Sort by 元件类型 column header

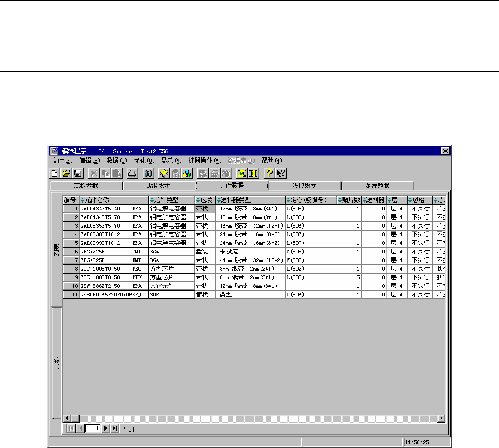click(171, 200)
